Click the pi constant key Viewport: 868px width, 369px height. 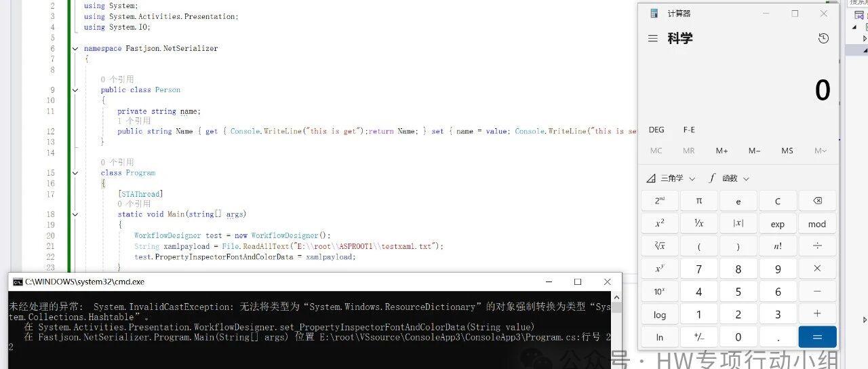coord(699,201)
